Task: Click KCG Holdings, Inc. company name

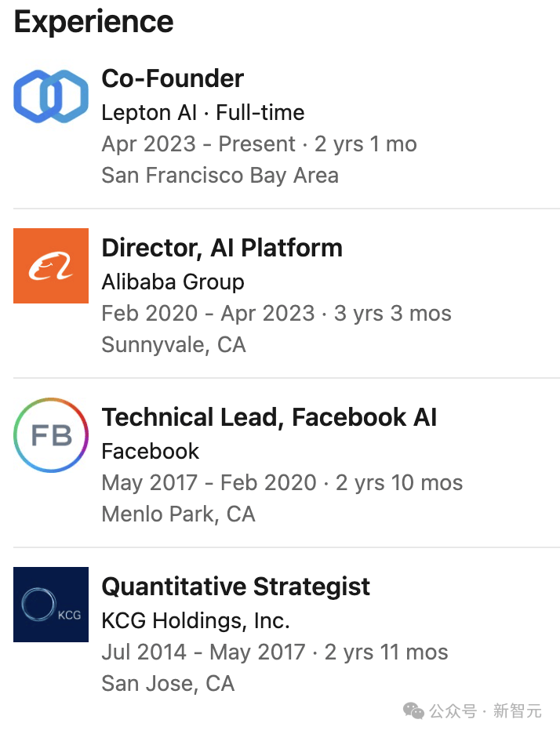Action: click(195, 620)
